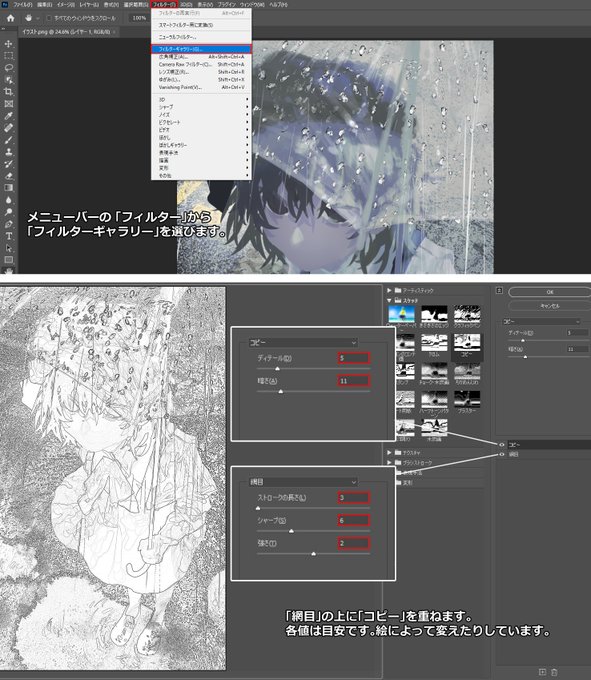Adjust the ディテール slider handle
Screen dimensions: 591x680
pos(522,341)
